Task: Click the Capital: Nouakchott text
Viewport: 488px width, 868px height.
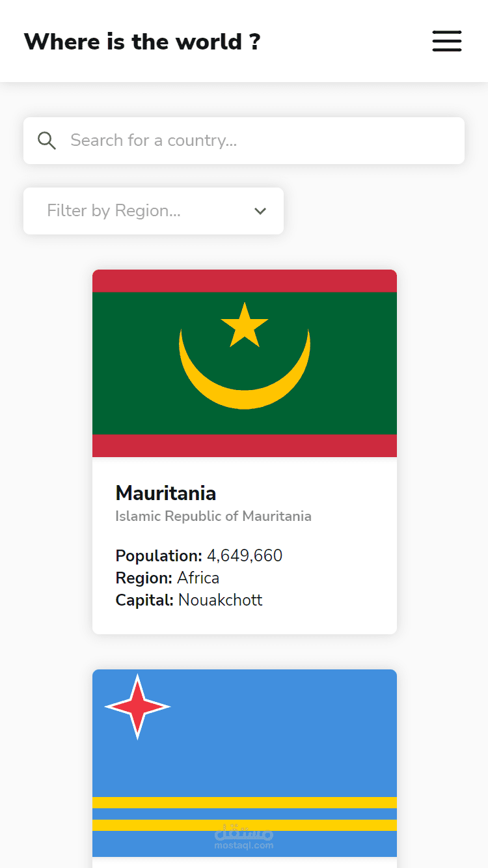Action: (x=189, y=600)
